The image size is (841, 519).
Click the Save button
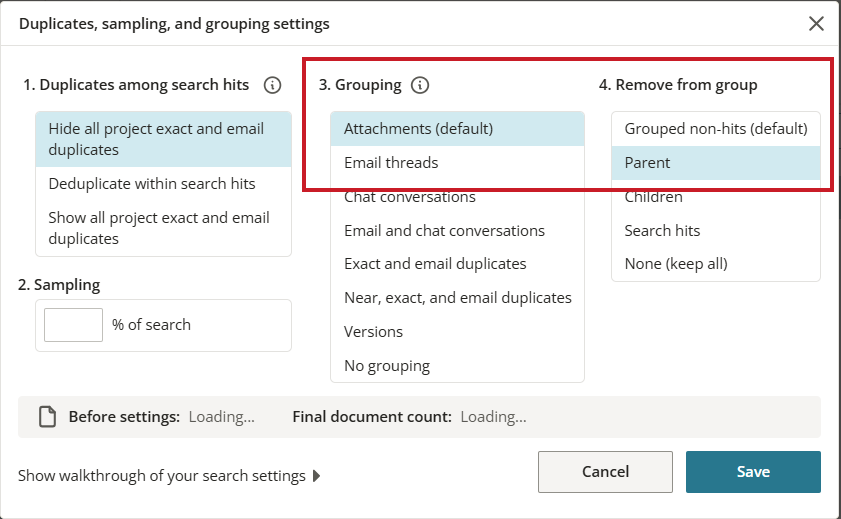coord(753,472)
